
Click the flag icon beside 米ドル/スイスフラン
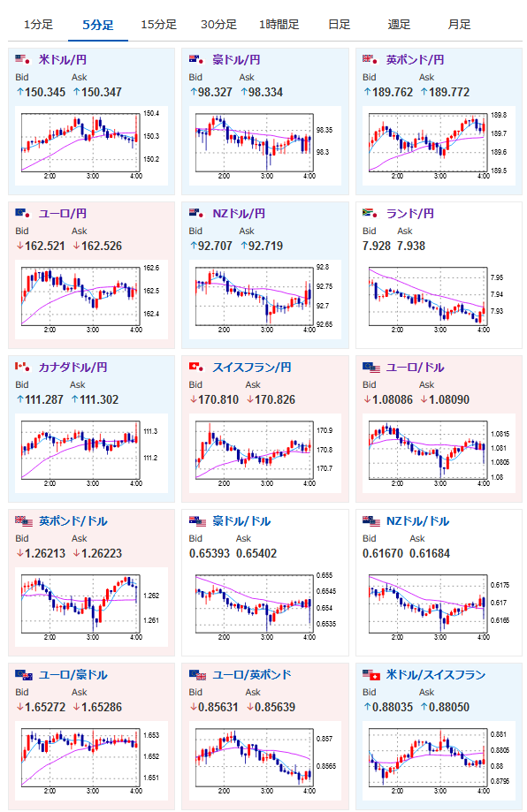(371, 674)
